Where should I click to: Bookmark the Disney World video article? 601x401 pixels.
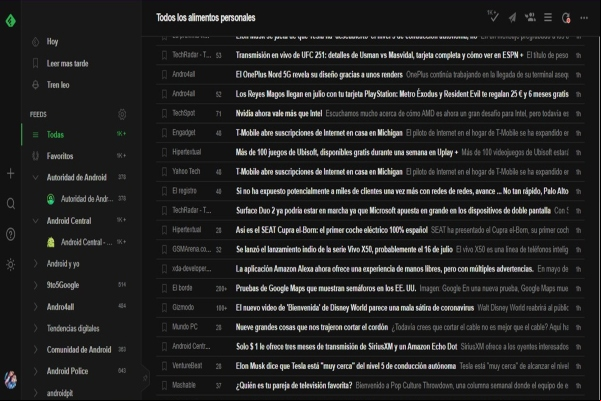164,307
